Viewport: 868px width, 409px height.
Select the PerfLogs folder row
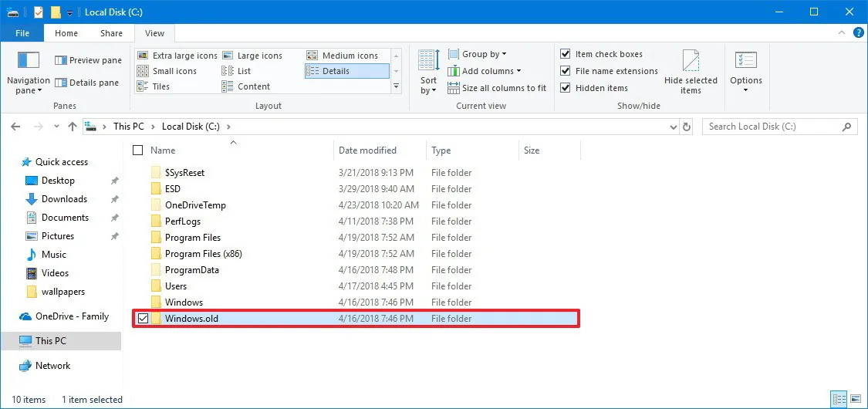(356, 221)
